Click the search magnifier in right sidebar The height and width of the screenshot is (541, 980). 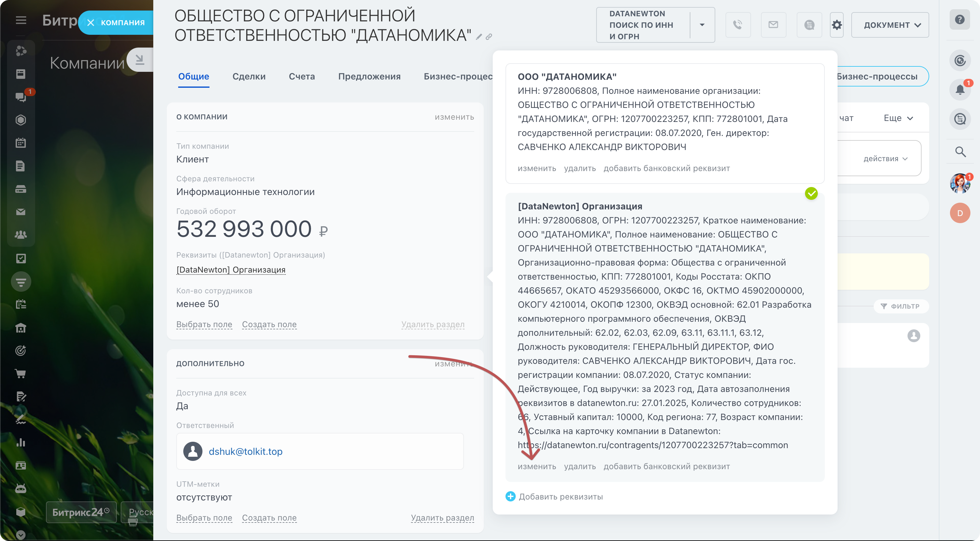[960, 152]
